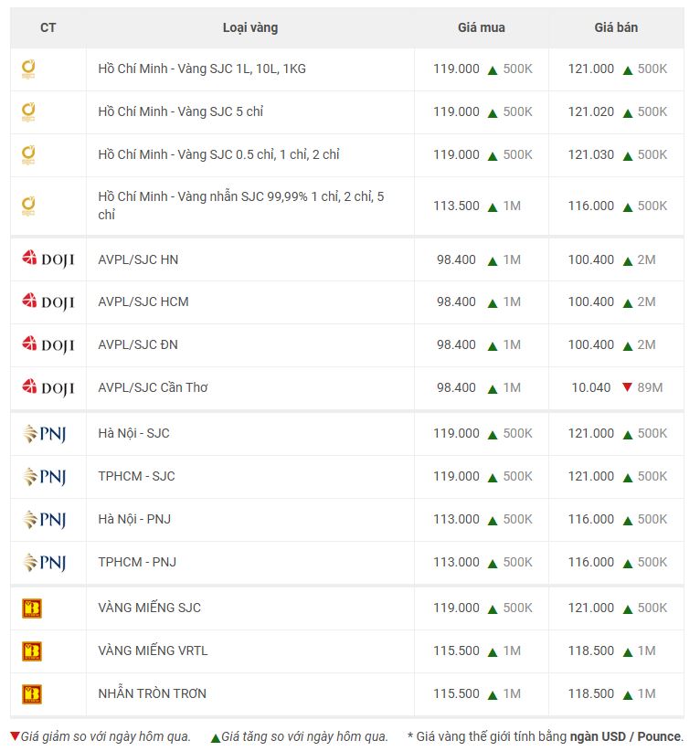Select AVPL/SJC ĐN gold type

click(138, 344)
